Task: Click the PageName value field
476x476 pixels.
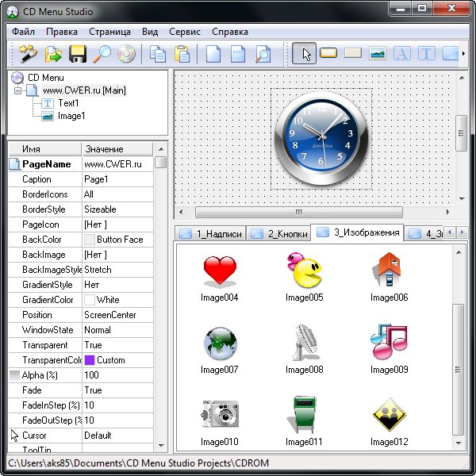Action: (117, 164)
